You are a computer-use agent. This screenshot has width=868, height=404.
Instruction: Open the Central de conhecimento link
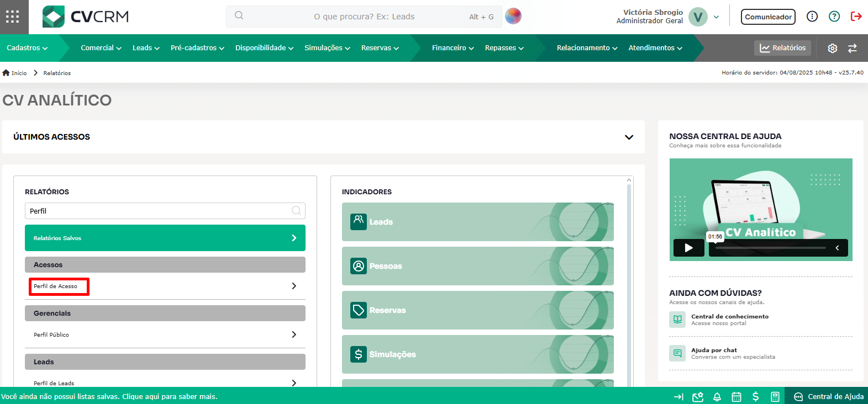[x=730, y=316]
